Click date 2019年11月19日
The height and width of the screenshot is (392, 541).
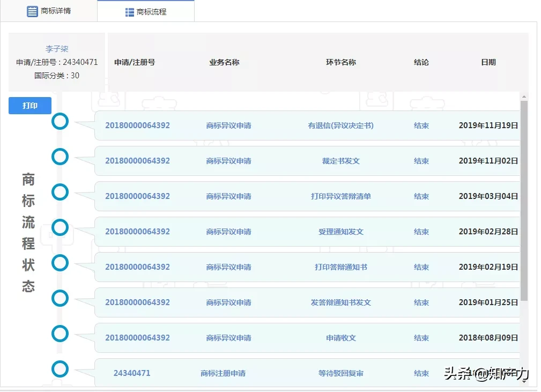(x=488, y=125)
